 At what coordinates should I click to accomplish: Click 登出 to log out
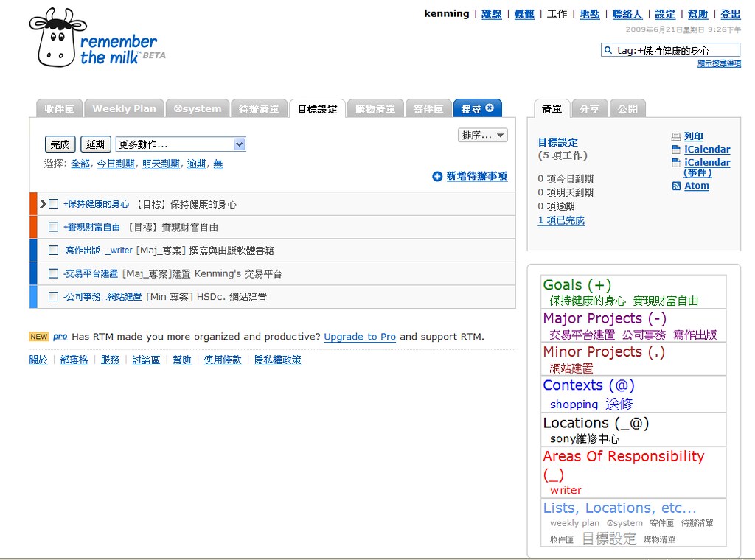tap(731, 14)
